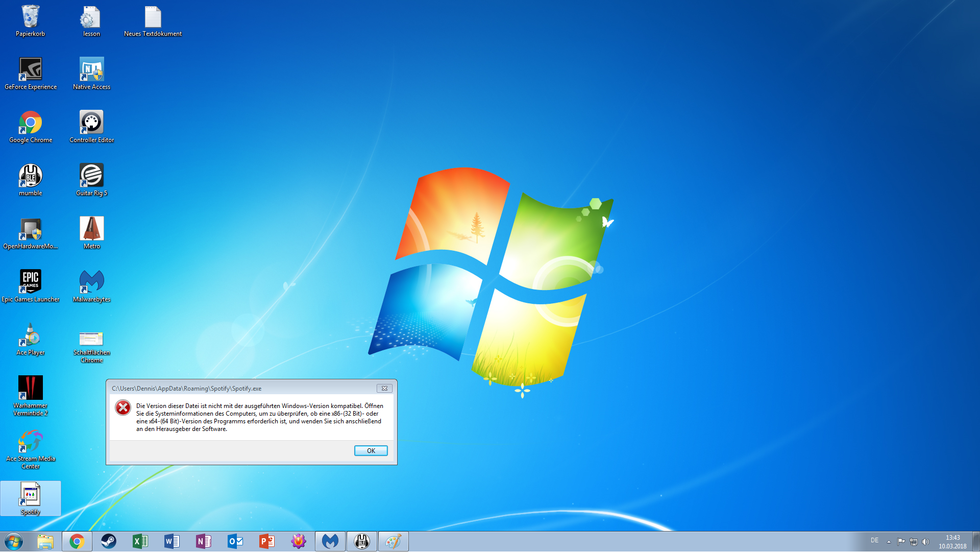Click OK in the Spotify error dialog
Viewport: 980px width, 552px height.
point(371,450)
